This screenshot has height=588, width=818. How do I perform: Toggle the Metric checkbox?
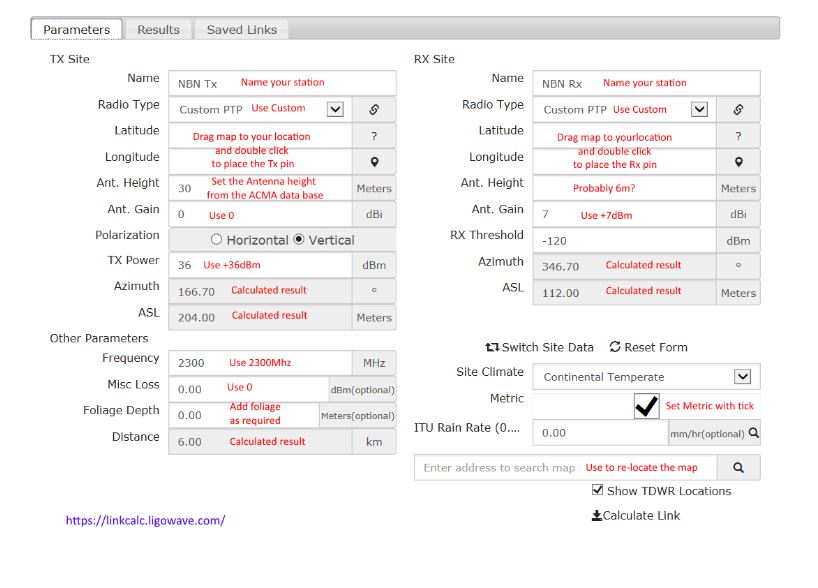pyautogui.click(x=646, y=405)
